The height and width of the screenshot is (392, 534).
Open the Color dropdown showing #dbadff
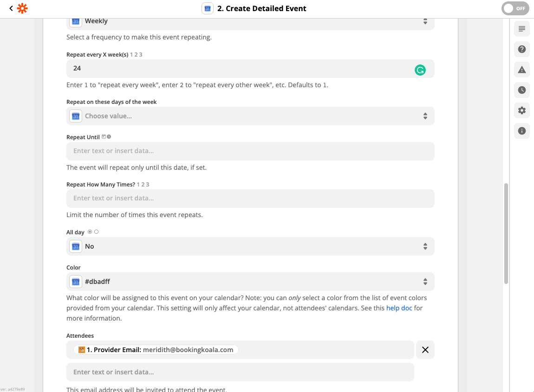[x=250, y=282]
